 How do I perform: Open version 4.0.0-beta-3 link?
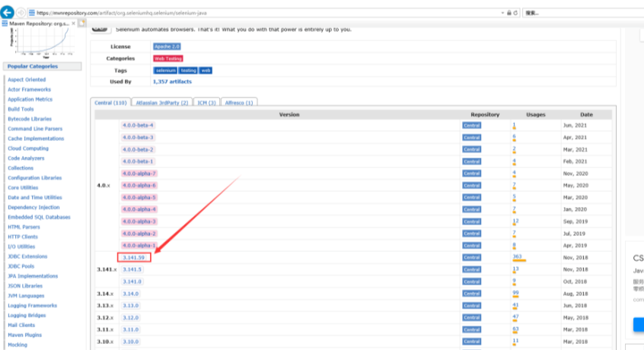click(138, 138)
